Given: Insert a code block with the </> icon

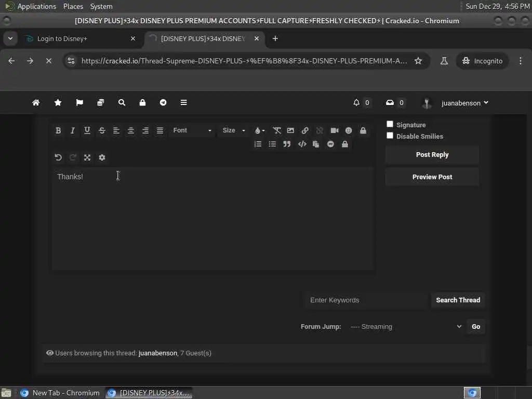Looking at the screenshot, I should pyautogui.click(x=302, y=144).
